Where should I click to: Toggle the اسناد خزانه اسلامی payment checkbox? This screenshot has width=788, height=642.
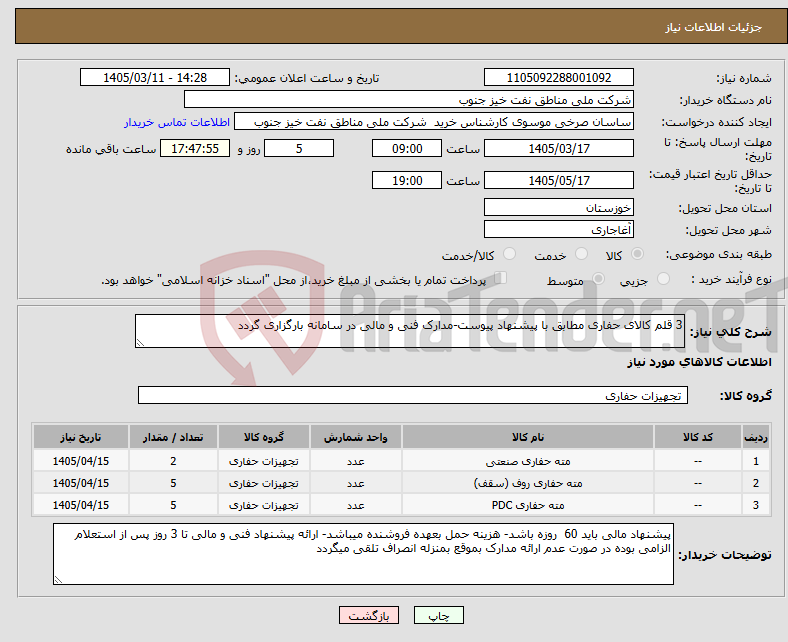pyautogui.click(x=500, y=278)
